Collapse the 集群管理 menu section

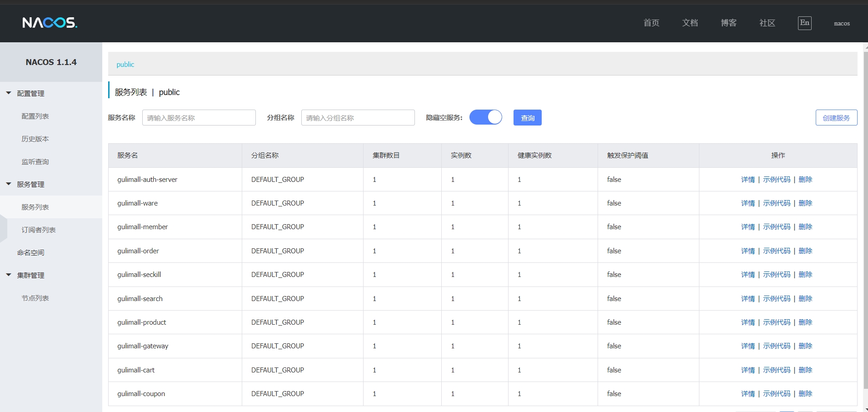[x=9, y=275]
